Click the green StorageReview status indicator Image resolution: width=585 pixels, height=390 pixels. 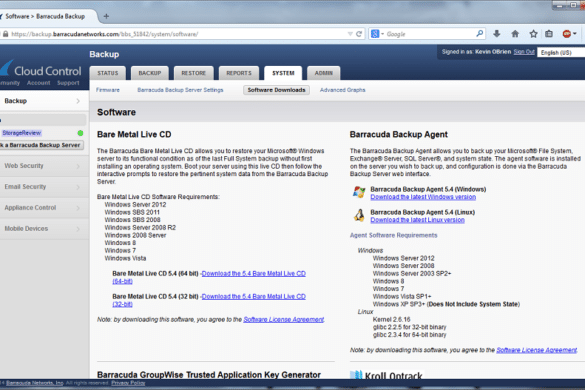[80, 133]
